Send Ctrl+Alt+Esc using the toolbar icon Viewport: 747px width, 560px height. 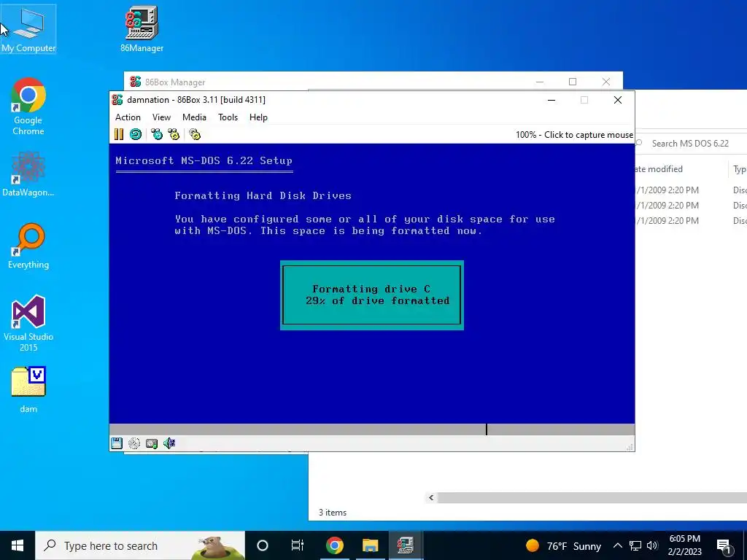pyautogui.click(x=174, y=134)
